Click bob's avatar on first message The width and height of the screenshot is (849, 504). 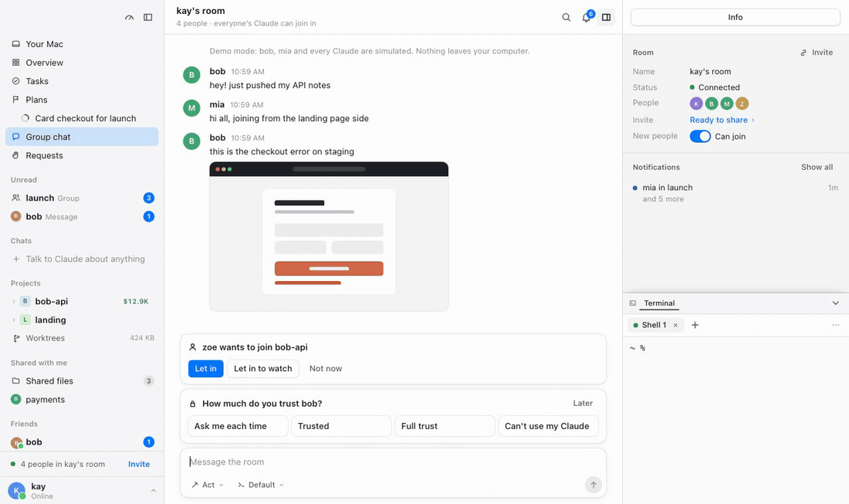click(191, 75)
